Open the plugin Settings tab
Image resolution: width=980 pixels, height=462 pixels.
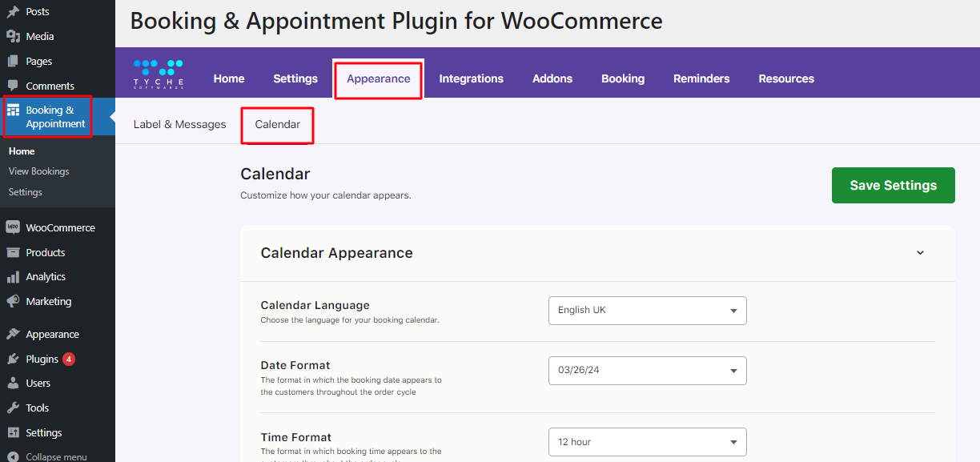point(295,78)
